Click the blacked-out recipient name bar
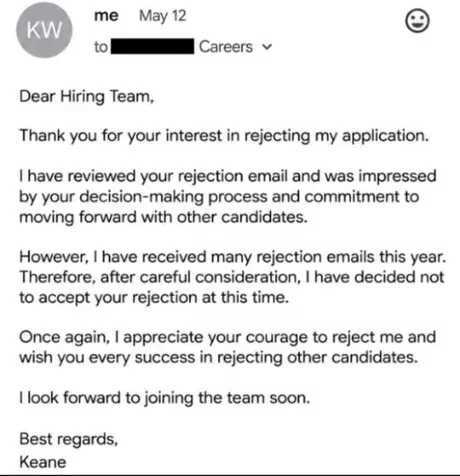The width and height of the screenshot is (460, 476). tap(153, 46)
